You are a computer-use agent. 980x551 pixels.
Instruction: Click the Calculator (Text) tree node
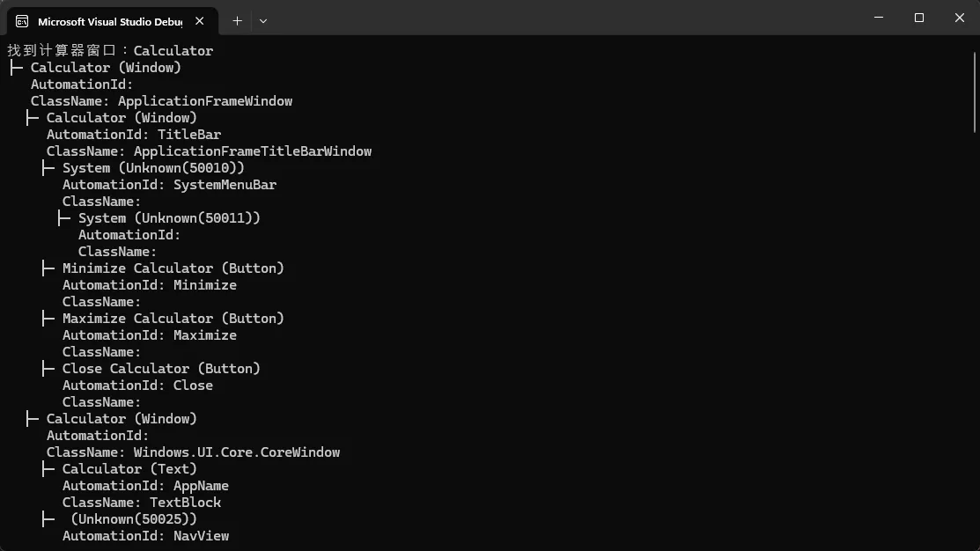(129, 469)
